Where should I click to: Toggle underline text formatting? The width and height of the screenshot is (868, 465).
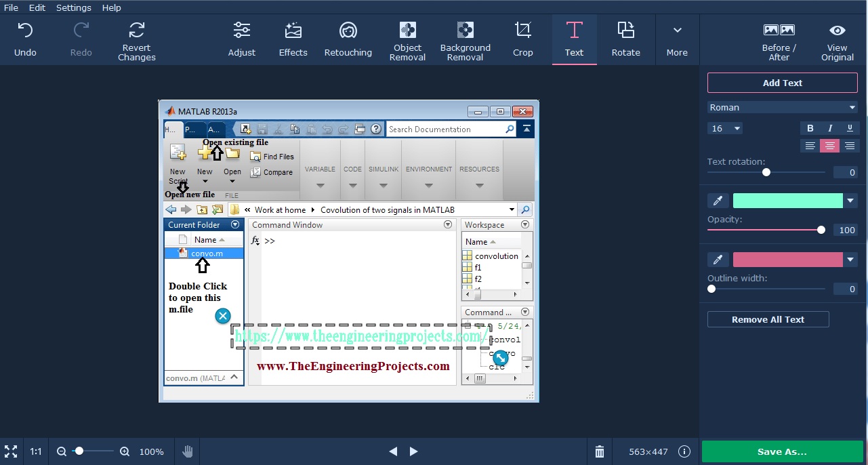pyautogui.click(x=850, y=128)
